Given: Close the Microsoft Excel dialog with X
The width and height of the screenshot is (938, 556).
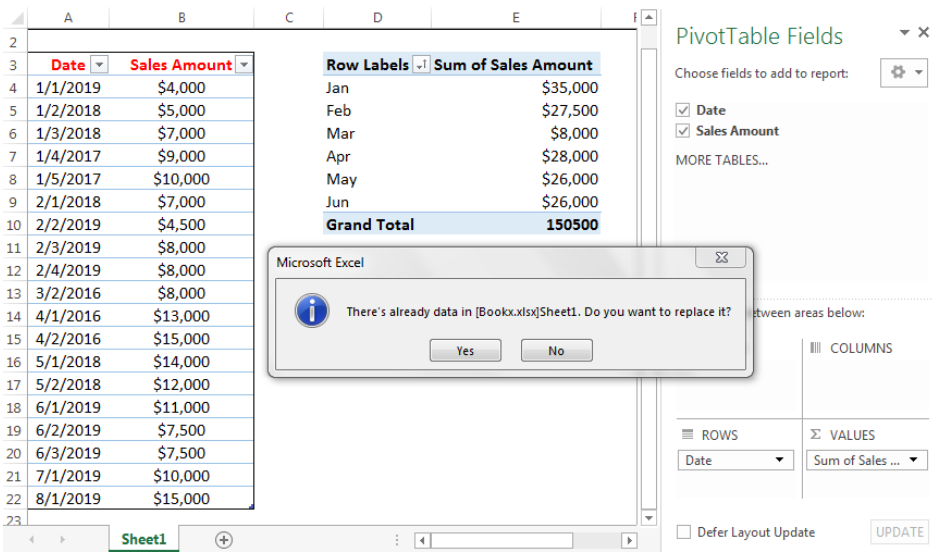Looking at the screenshot, I should 721,257.
